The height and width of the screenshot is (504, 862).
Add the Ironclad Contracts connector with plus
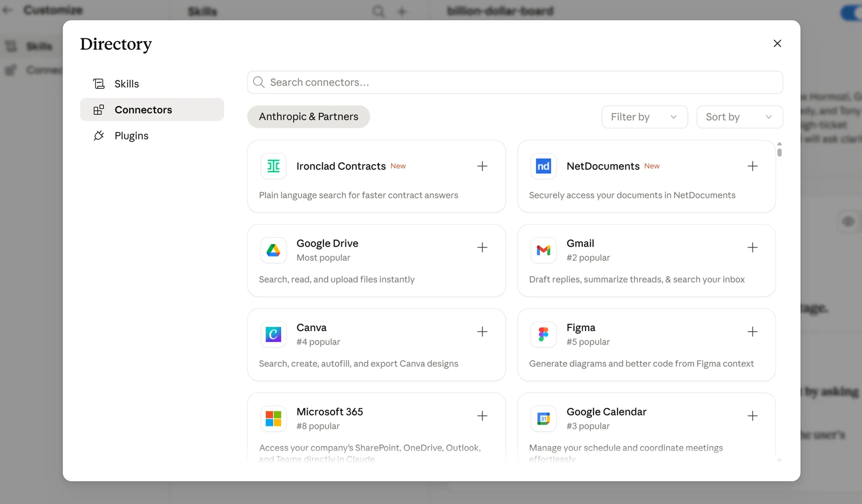[482, 166]
